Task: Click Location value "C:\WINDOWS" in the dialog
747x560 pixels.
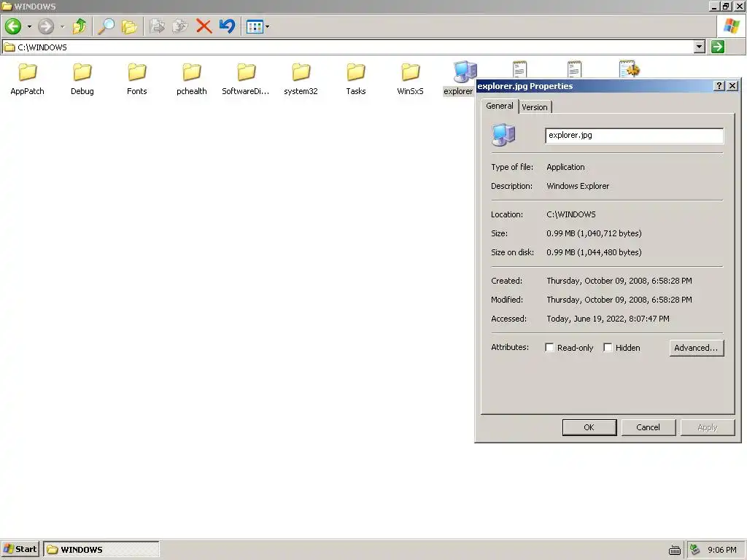Action: click(x=571, y=214)
